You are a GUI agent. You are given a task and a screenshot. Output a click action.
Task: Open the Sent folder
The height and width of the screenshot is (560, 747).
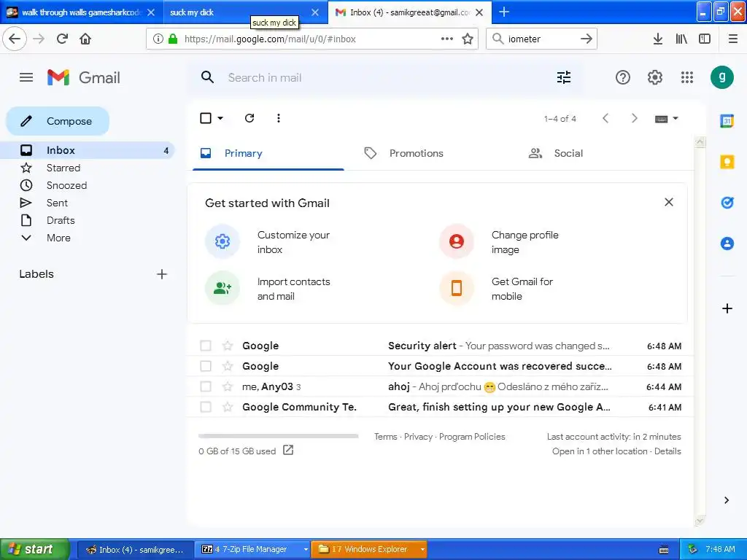coord(57,203)
